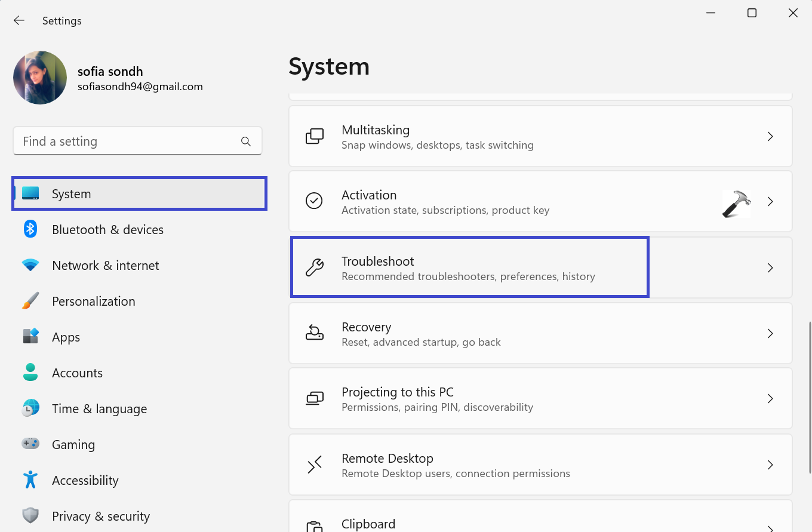Open Time & language settings
812x532 pixels.
point(99,409)
